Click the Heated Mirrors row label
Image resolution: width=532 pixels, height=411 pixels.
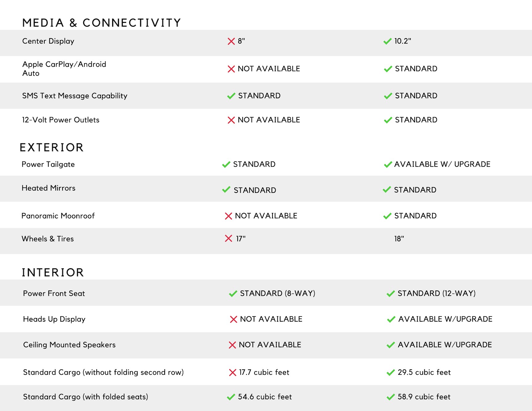point(49,188)
